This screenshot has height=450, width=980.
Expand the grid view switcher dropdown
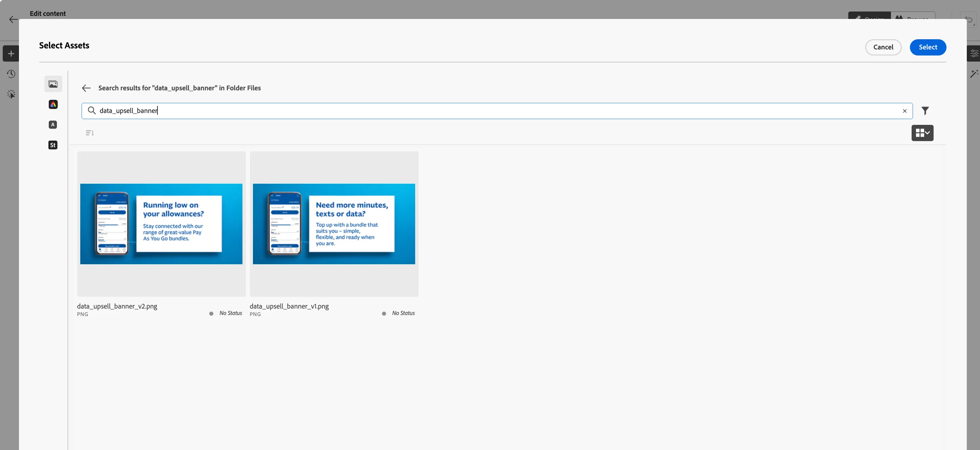[922, 133]
